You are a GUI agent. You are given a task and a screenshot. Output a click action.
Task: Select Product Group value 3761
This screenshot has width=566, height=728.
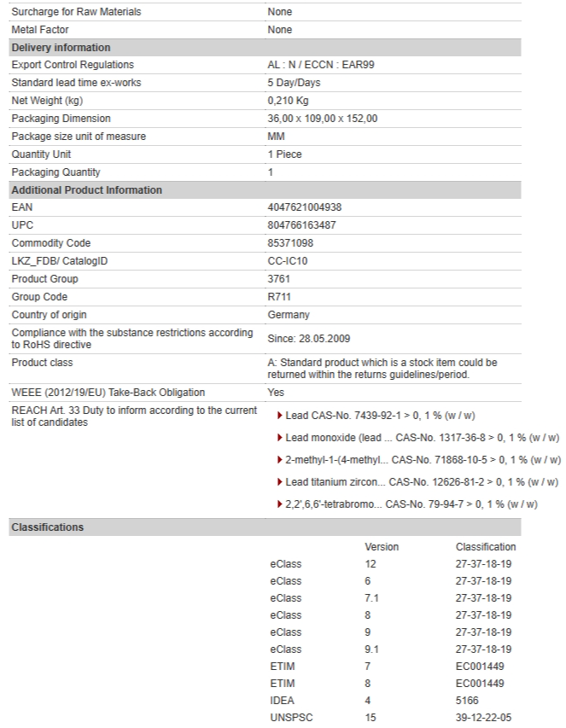click(x=278, y=279)
